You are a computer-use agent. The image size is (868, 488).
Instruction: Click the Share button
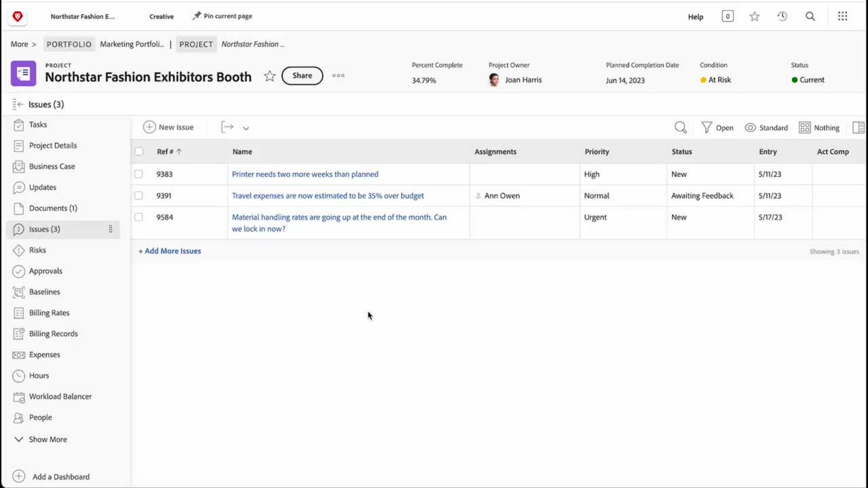302,75
